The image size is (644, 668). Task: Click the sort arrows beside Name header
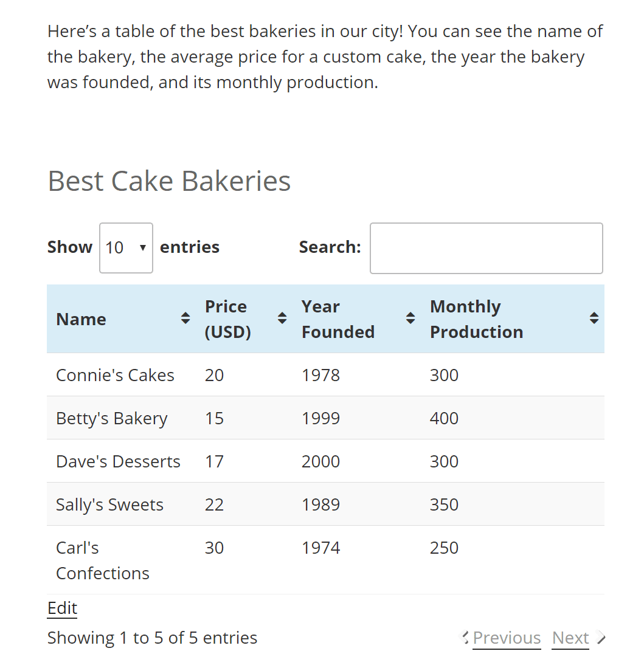185,317
